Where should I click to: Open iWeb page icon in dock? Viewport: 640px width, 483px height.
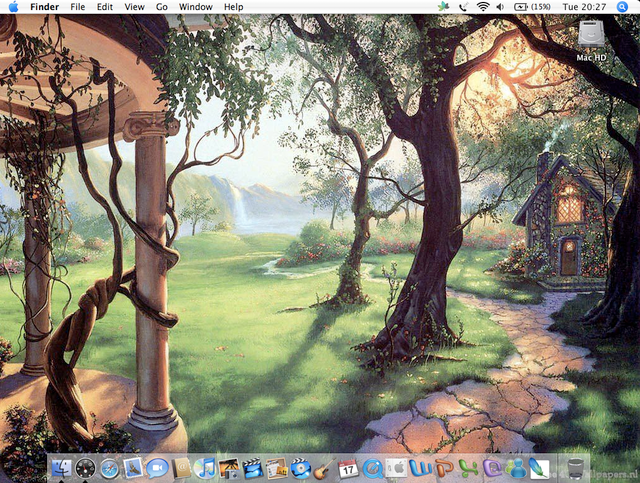[x=277, y=468]
